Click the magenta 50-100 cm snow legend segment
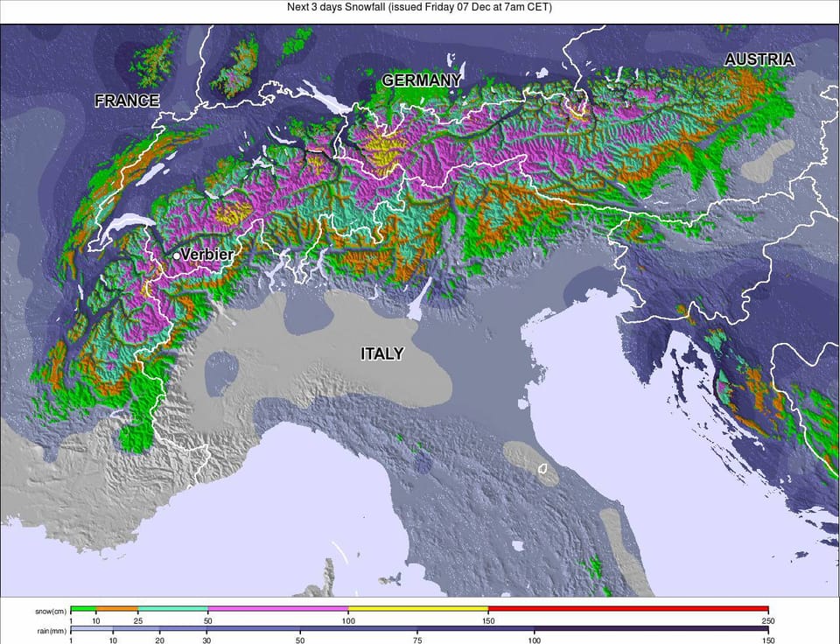 pyautogui.click(x=278, y=609)
